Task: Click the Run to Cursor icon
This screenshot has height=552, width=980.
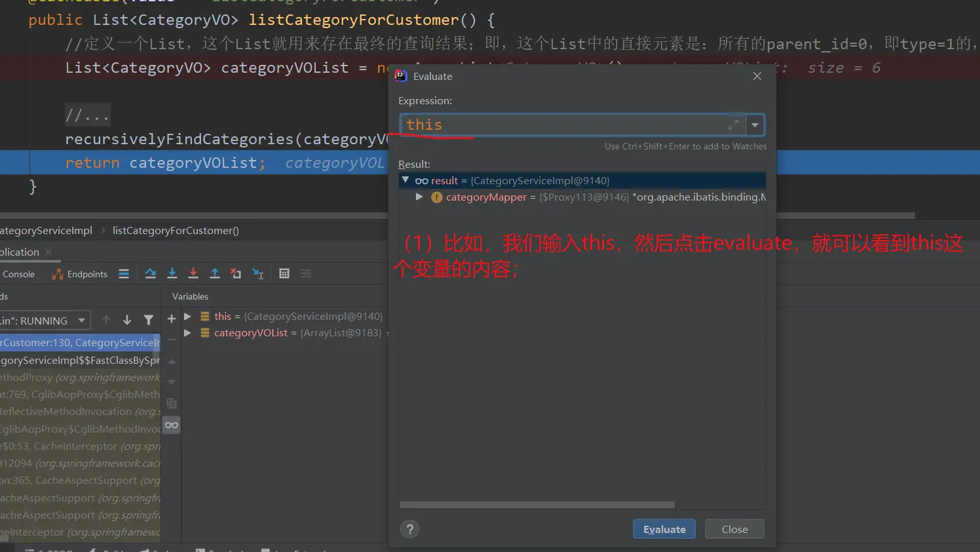Action: click(258, 274)
